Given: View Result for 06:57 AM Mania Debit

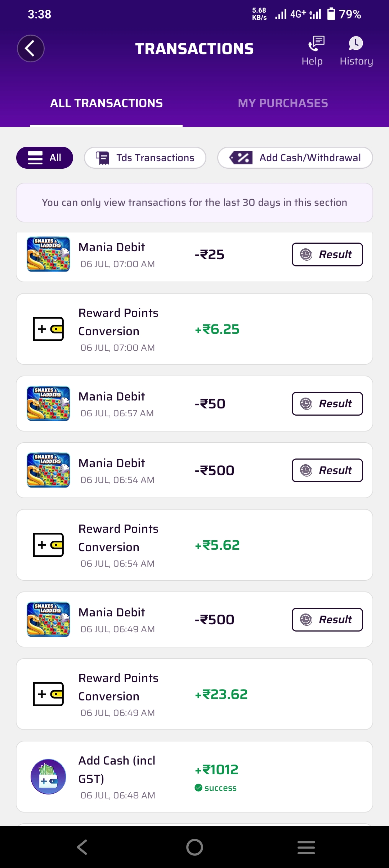Looking at the screenshot, I should coord(327,404).
